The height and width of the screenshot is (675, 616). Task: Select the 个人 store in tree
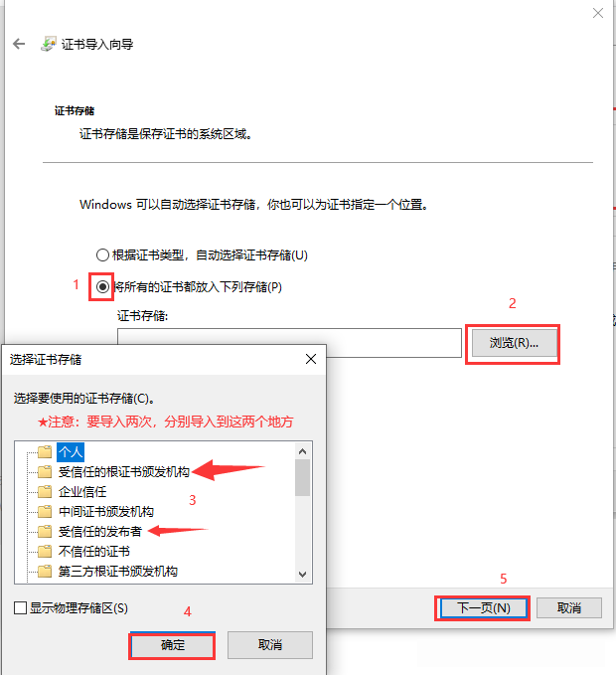[71, 452]
